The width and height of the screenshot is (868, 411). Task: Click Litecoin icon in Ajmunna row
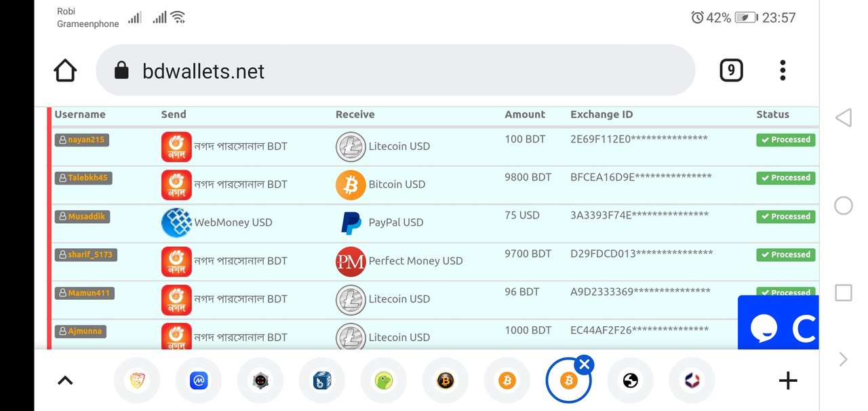(351, 336)
